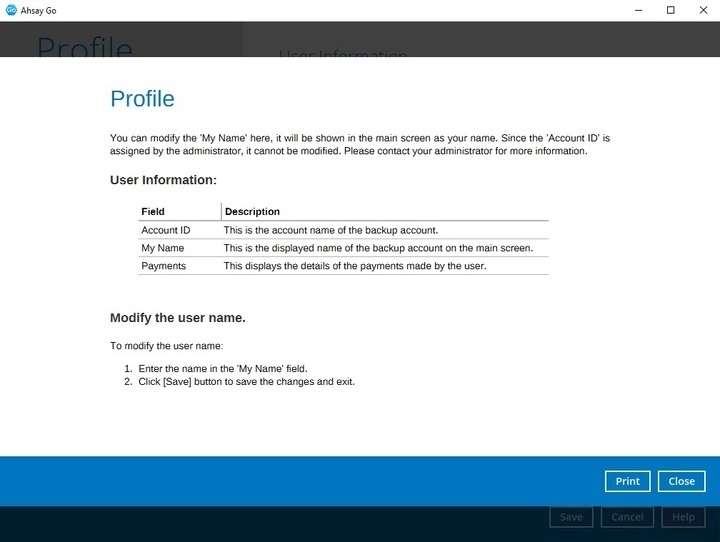Select the 'User Information:' heading
The image size is (720, 542).
(x=163, y=180)
